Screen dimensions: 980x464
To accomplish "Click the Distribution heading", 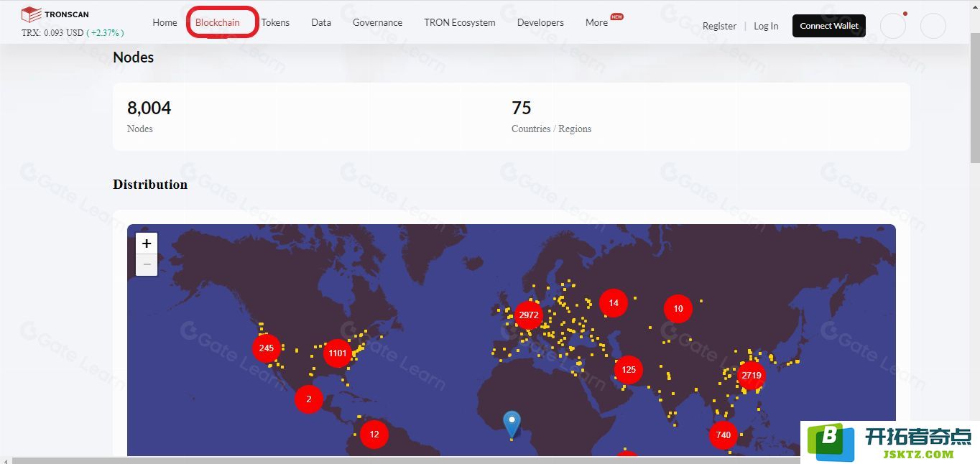I will [x=150, y=185].
